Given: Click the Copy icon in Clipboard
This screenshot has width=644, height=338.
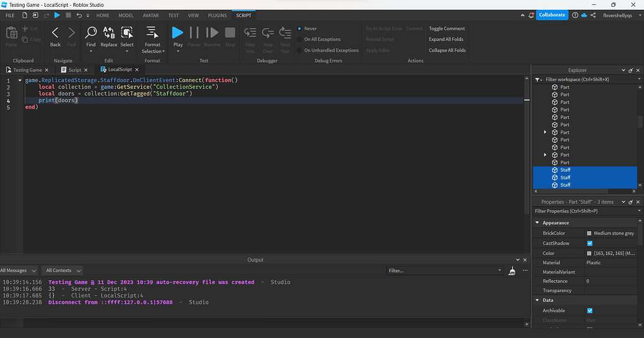Looking at the screenshot, I should point(25,39).
